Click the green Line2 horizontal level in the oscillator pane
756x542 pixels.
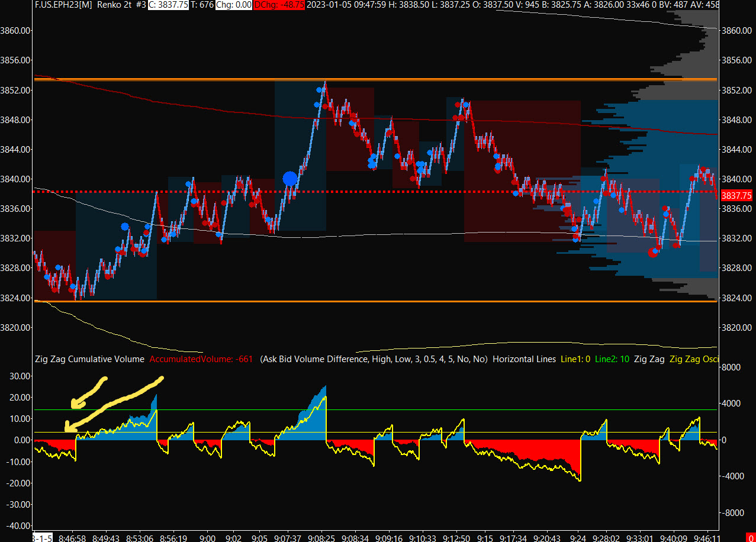(375, 409)
